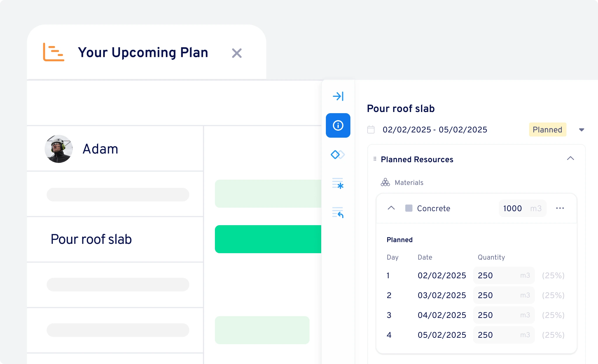The width and height of the screenshot is (598, 364).
Task: Click the Materials cluster icon
Action: click(385, 183)
